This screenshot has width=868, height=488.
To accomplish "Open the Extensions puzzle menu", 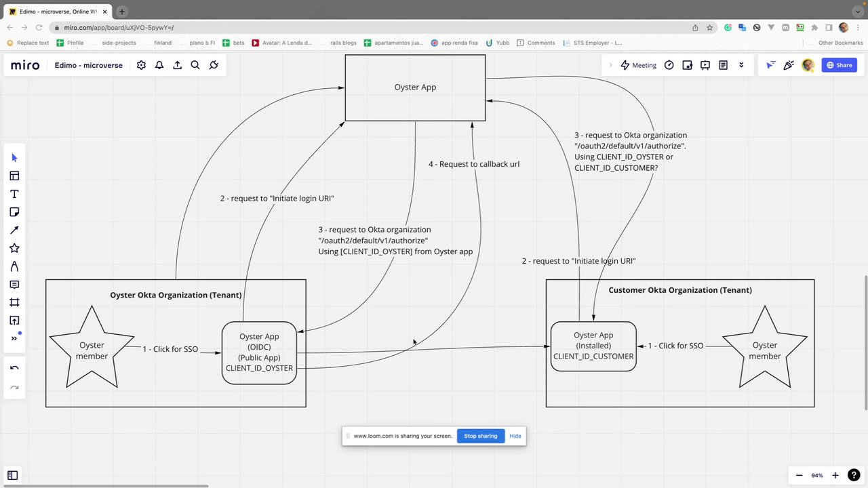I will pyautogui.click(x=814, y=28).
